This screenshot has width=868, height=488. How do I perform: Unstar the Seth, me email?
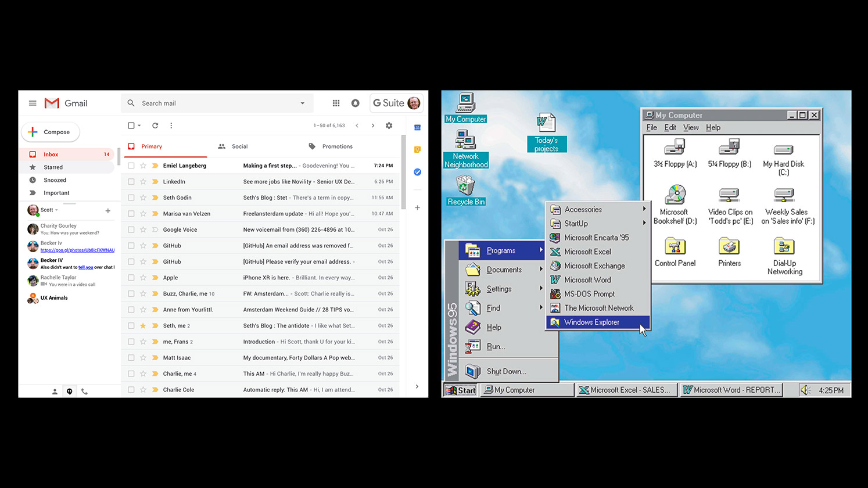[x=143, y=326]
